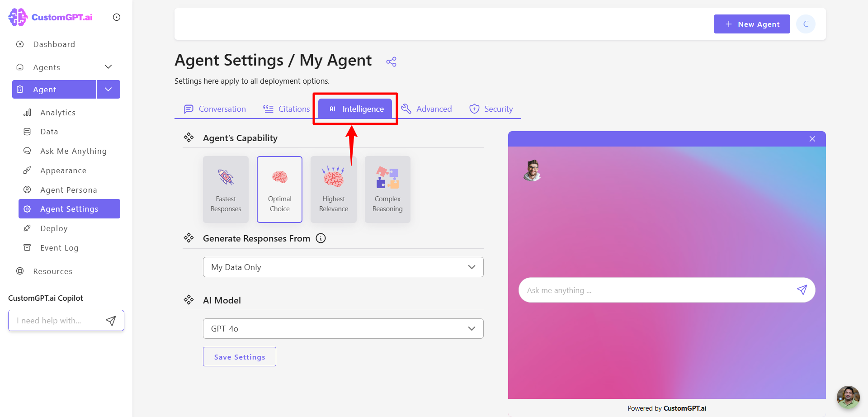Open Appearance settings
Screen dimensions: 868x417
pyautogui.click(x=63, y=171)
